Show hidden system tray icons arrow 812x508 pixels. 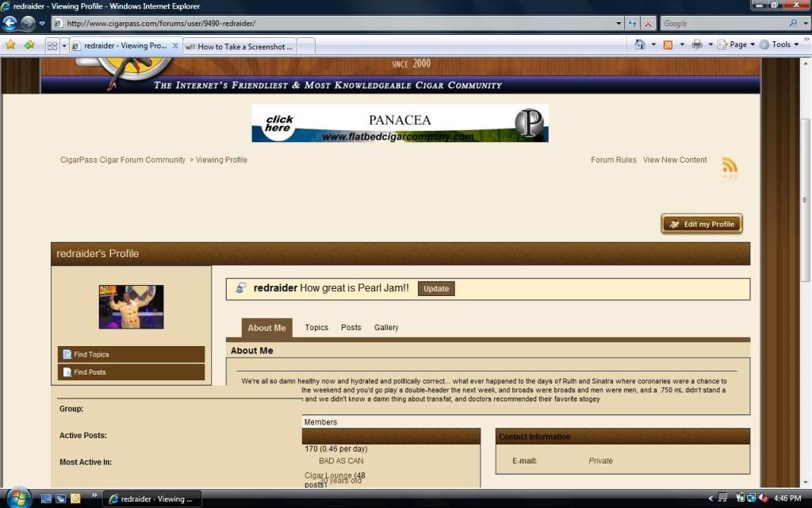tap(710, 498)
